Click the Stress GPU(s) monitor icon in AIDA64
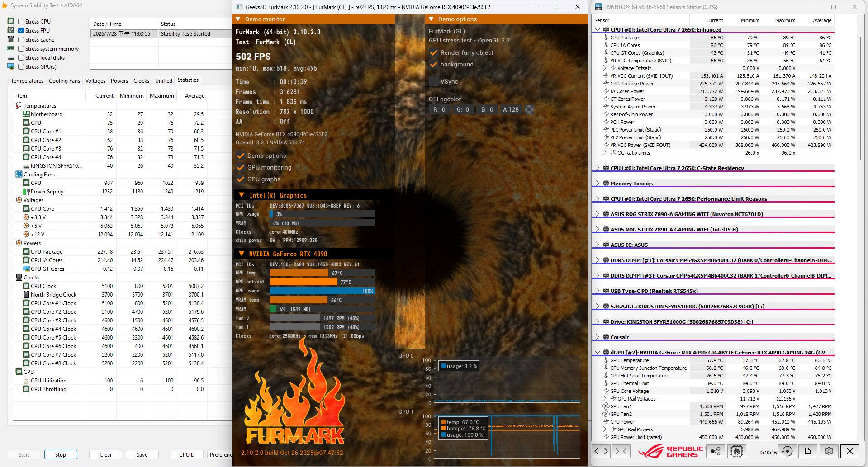This screenshot has width=868, height=467. coord(11,66)
